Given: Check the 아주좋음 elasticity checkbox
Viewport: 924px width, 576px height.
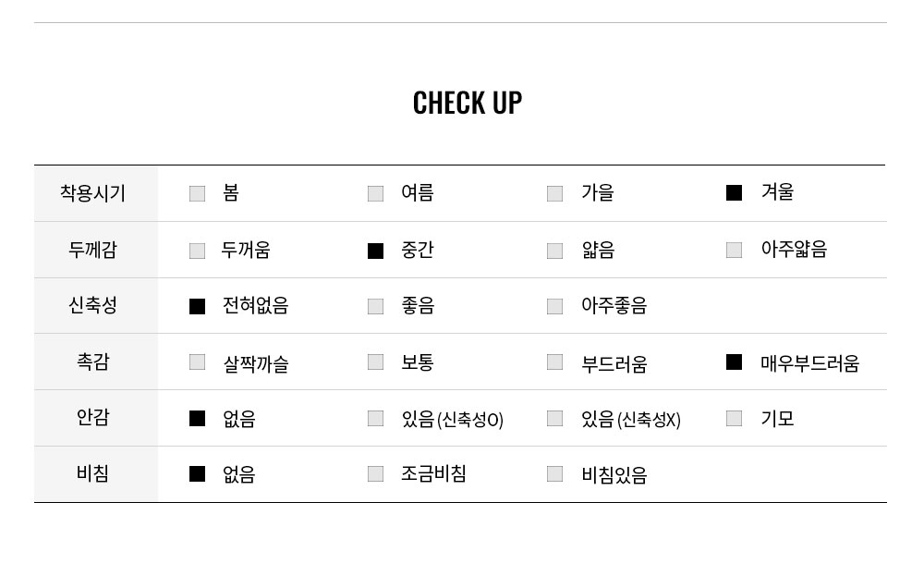Looking at the screenshot, I should pyautogui.click(x=554, y=306).
